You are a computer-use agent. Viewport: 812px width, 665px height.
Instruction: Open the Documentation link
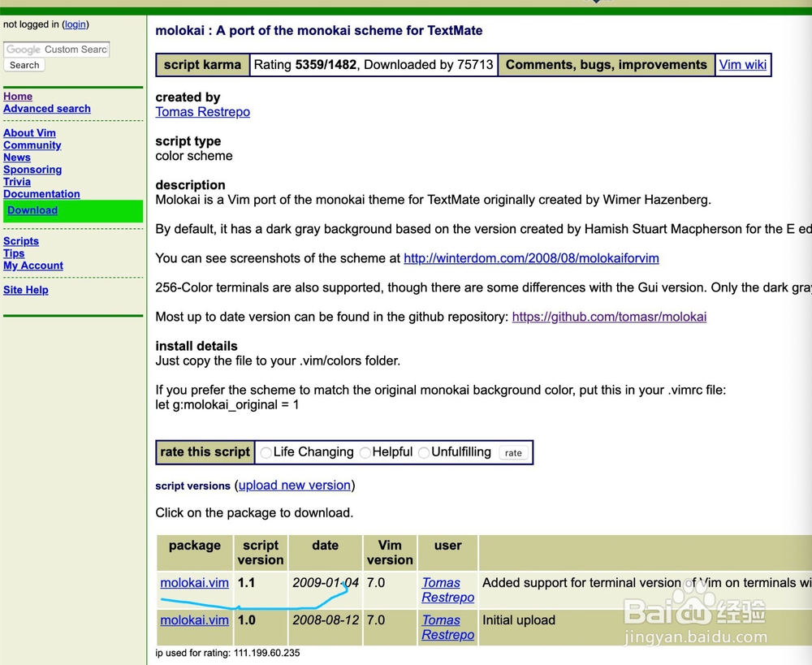(41, 194)
